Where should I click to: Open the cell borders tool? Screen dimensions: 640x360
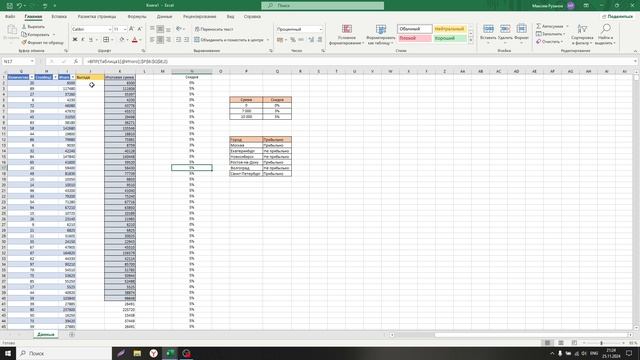106,40
